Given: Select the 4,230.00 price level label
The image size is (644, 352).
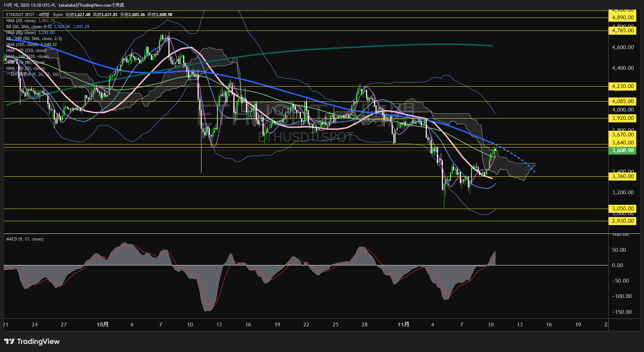Looking at the screenshot, I should click(623, 86).
